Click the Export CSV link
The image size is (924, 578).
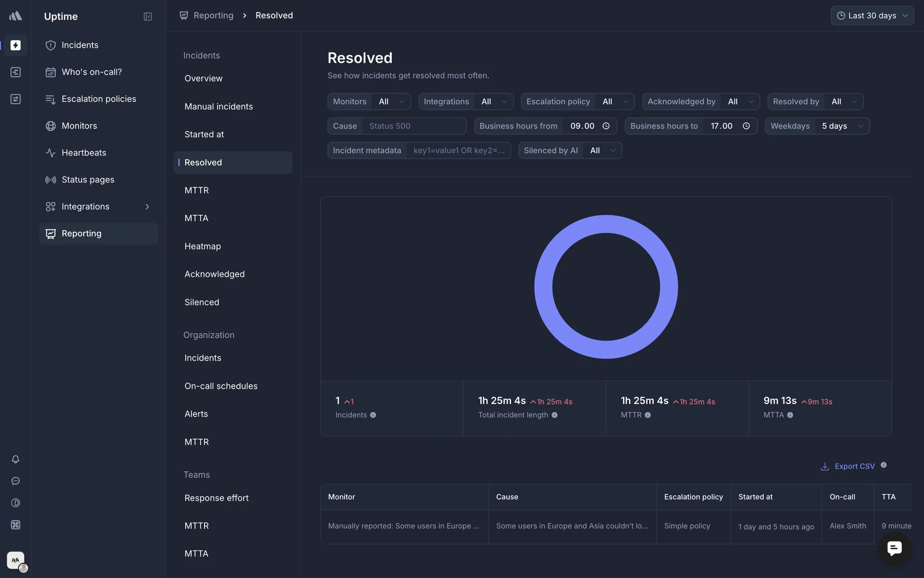pos(854,466)
